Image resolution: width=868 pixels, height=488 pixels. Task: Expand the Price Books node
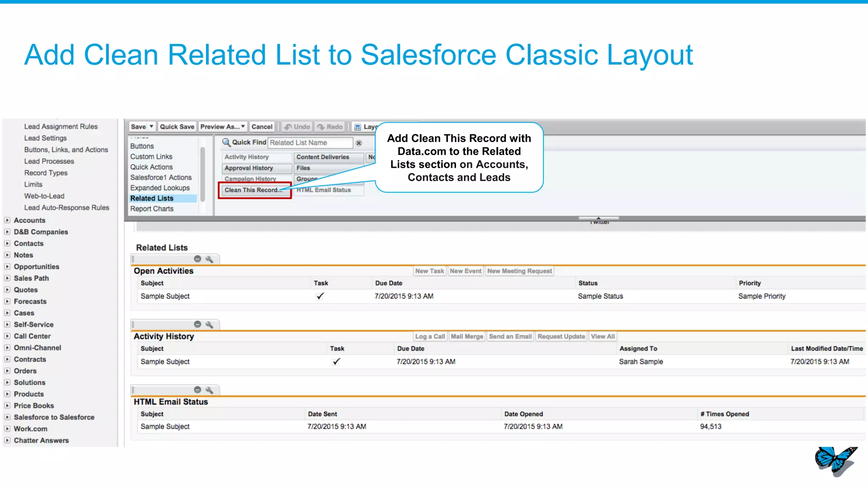7,405
